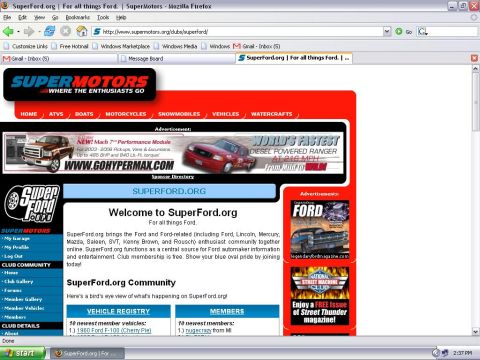
Task: Open the Go menu
Action: pos(55,17)
